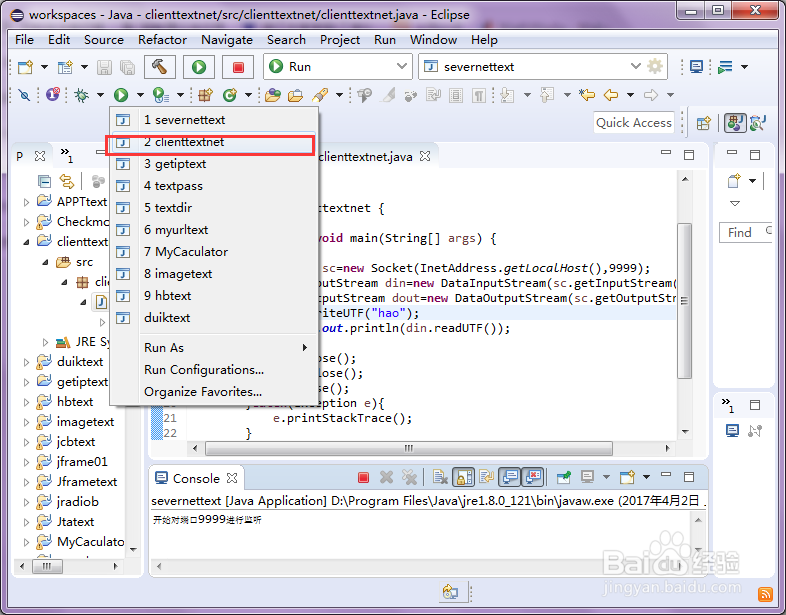Click the Find field in Outline panel
Image resolution: width=786 pixels, height=615 pixels.
pos(745,233)
